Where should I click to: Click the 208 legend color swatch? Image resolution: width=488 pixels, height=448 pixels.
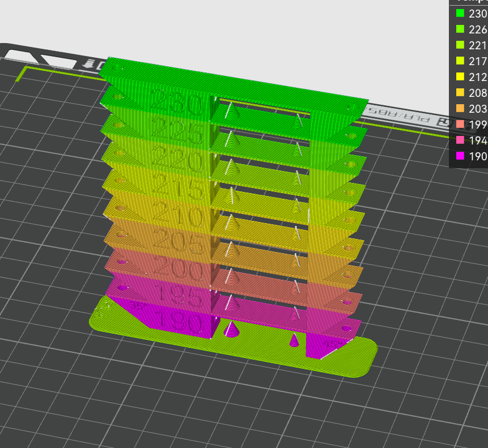pyautogui.click(x=460, y=92)
